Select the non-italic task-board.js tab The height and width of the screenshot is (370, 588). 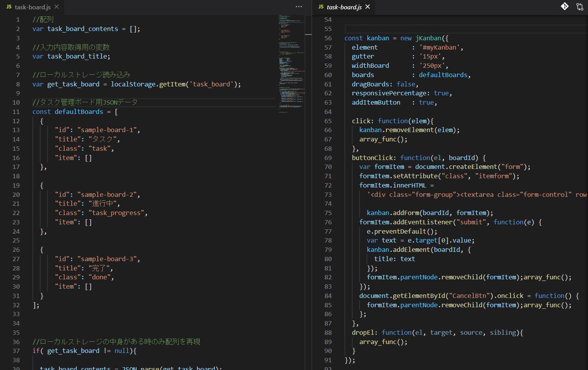click(33, 7)
